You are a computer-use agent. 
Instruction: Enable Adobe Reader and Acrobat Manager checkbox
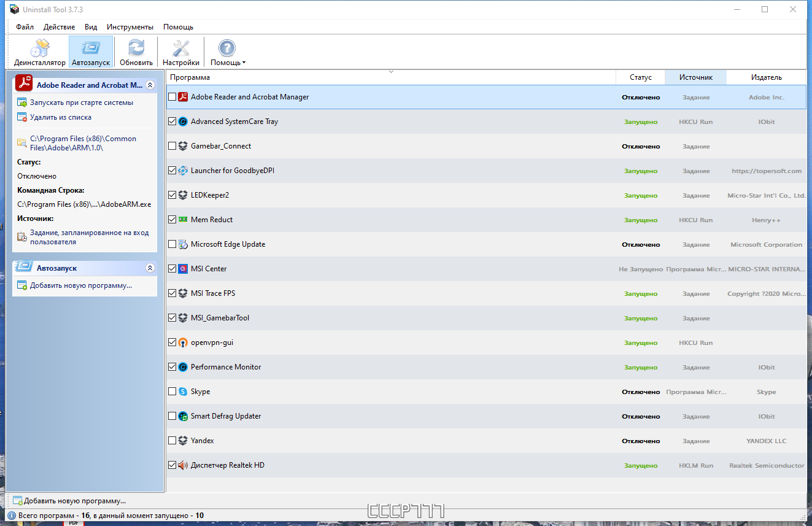172,97
